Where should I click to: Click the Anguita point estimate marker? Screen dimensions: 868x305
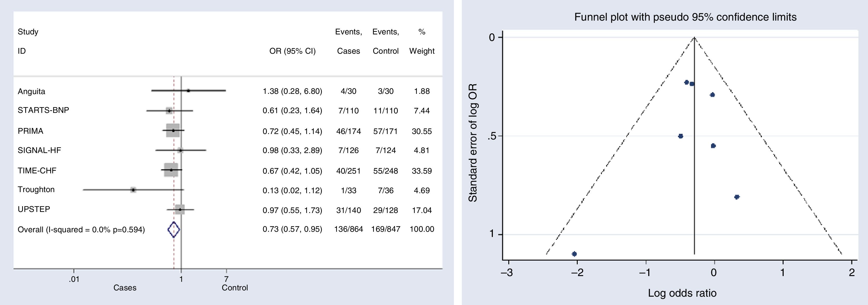click(188, 91)
